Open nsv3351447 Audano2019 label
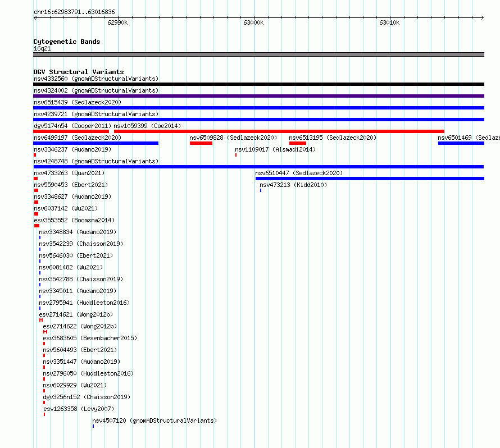This screenshot has width=500, height=448. click(x=81, y=362)
